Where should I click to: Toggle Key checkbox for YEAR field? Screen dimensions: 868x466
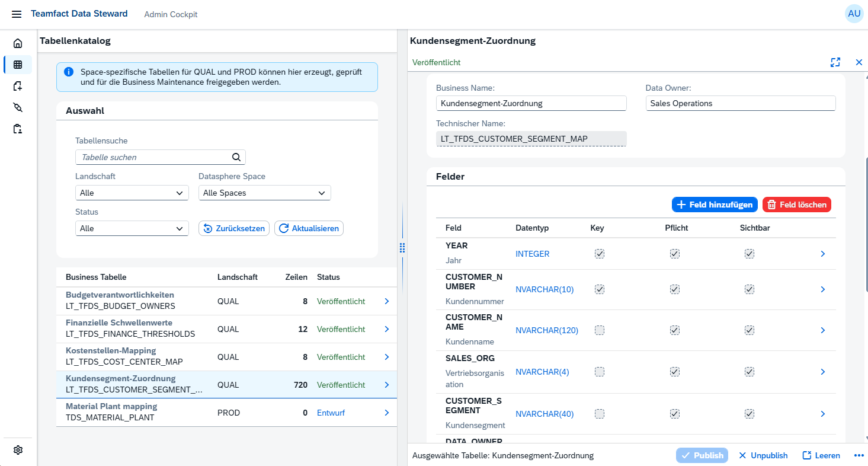pyautogui.click(x=599, y=254)
